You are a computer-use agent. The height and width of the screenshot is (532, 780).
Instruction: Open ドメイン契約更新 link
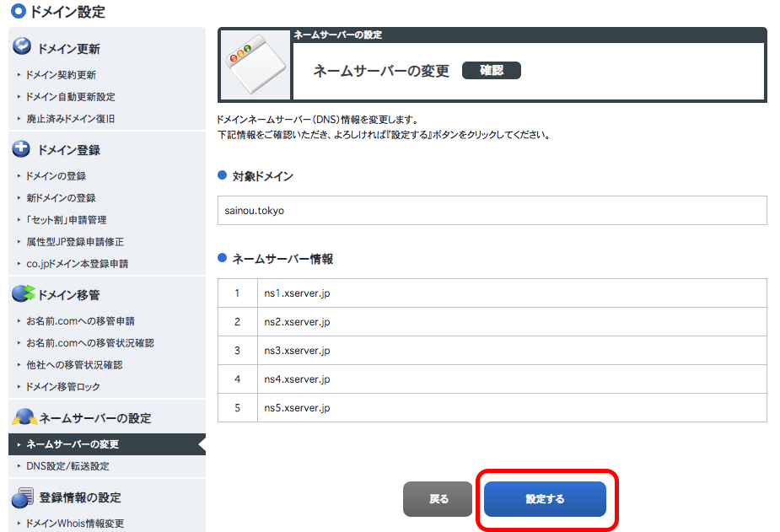pos(61,75)
